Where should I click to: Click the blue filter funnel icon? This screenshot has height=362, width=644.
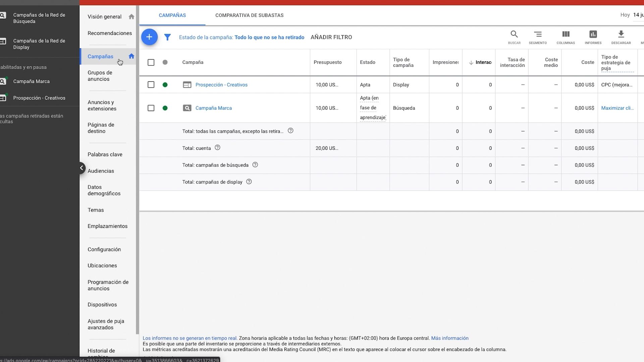pyautogui.click(x=167, y=37)
